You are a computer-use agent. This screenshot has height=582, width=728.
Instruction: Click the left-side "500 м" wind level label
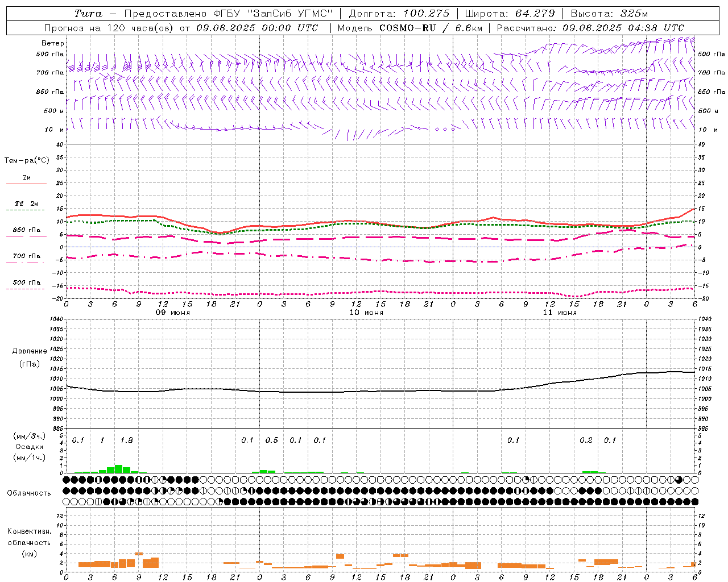(x=53, y=111)
